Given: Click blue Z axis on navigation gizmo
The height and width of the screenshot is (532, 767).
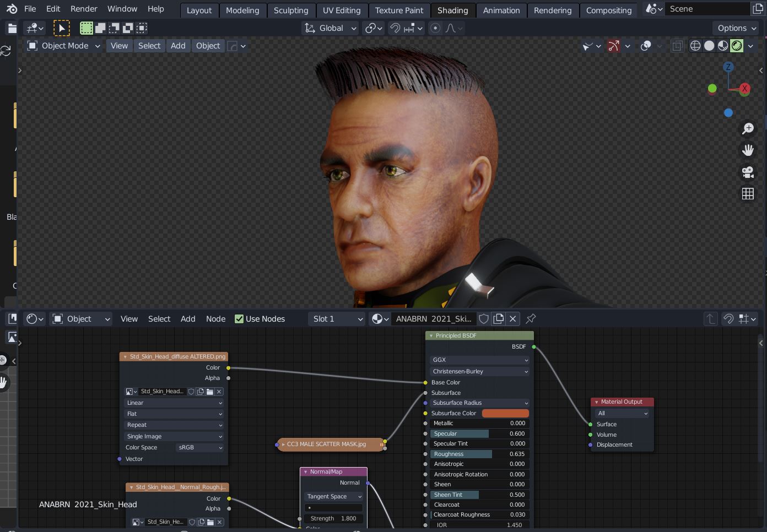Looking at the screenshot, I should coord(728,67).
